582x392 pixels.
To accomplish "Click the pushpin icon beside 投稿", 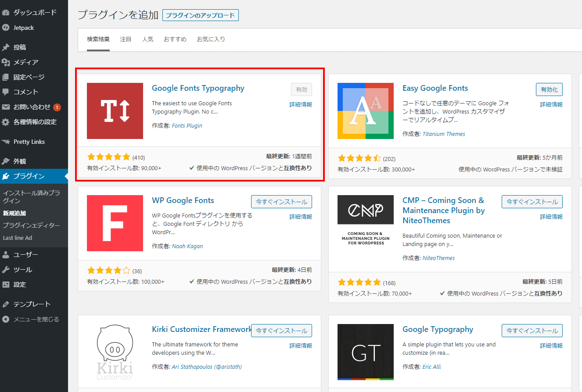I will point(6,47).
